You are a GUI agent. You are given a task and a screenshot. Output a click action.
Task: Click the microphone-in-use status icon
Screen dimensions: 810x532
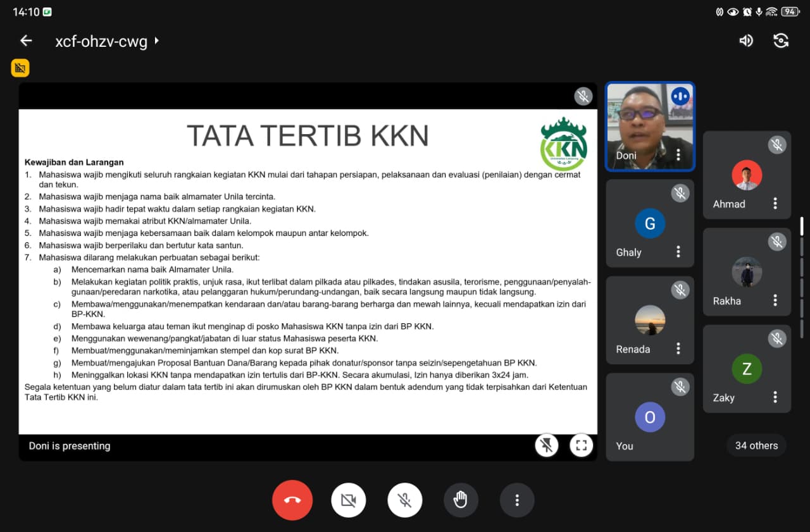click(759, 11)
